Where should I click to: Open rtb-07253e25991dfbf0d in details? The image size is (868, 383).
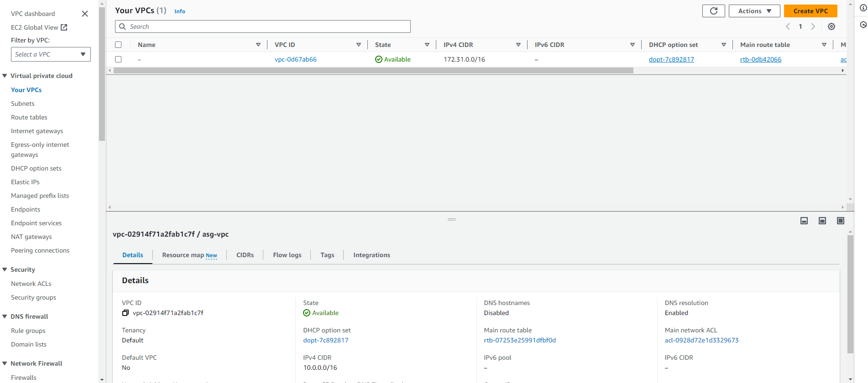coord(520,340)
